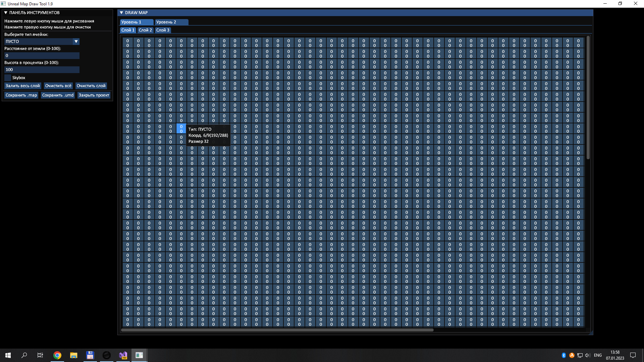Open Visual Studio Preview from the taskbar
The width and height of the screenshot is (644, 362).
(123, 355)
